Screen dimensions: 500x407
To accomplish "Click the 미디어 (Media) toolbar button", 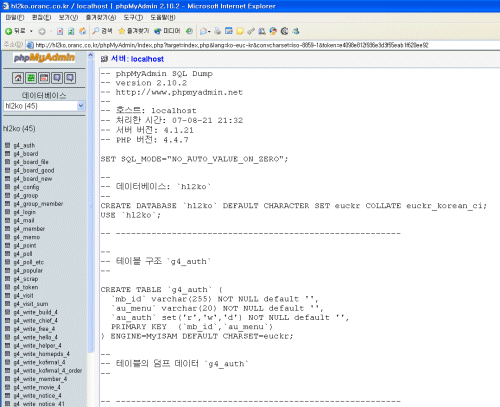I will [x=167, y=31].
